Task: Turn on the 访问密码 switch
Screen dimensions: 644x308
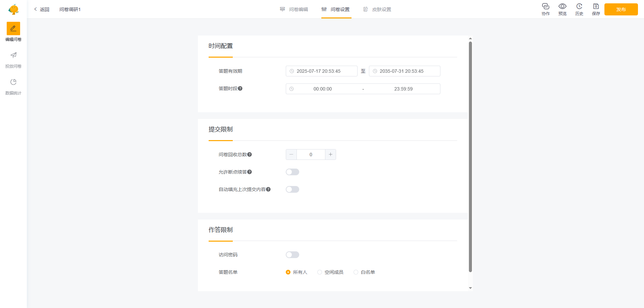Action: pyautogui.click(x=292, y=255)
